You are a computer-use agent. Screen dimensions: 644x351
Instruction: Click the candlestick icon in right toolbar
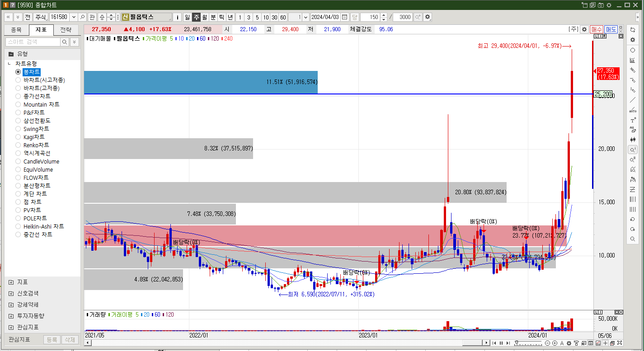point(633,140)
